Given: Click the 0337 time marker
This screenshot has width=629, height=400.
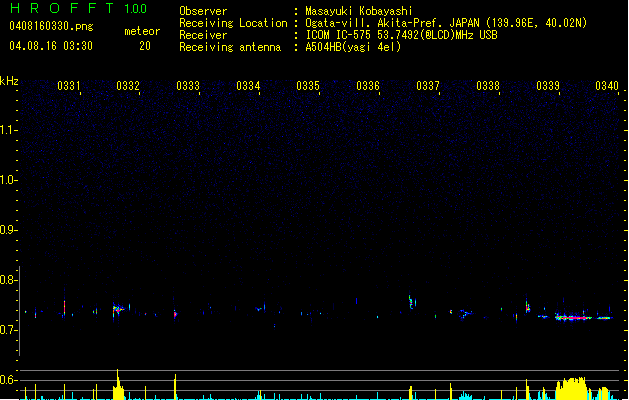Looking at the screenshot, I should [428, 86].
